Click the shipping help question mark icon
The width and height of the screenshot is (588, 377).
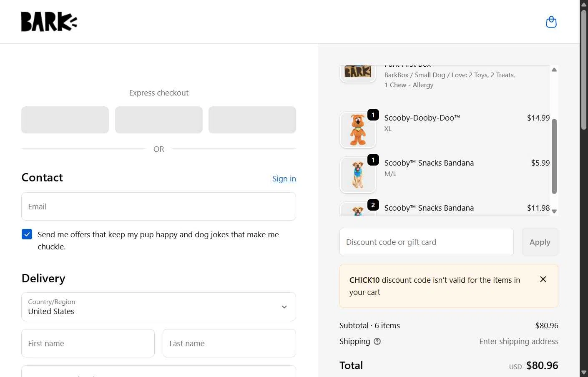point(377,342)
